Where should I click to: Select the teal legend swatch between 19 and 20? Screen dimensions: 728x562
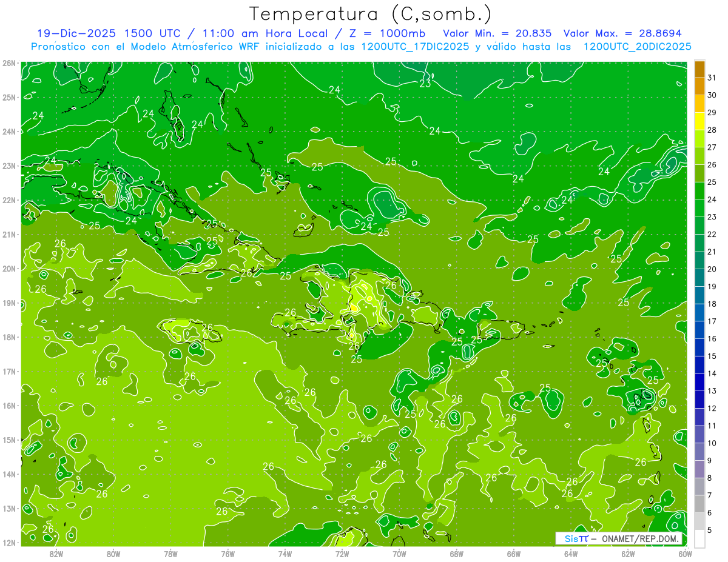(x=700, y=278)
